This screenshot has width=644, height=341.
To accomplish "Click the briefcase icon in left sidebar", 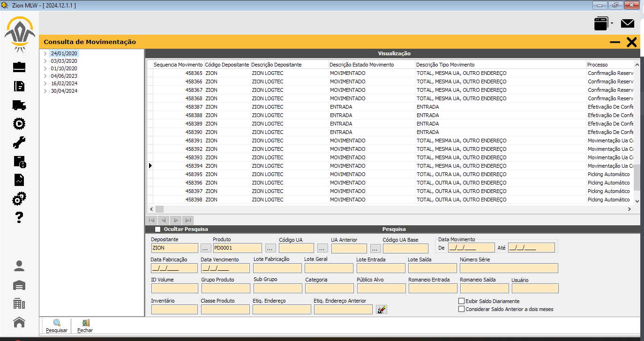I will coord(19,67).
